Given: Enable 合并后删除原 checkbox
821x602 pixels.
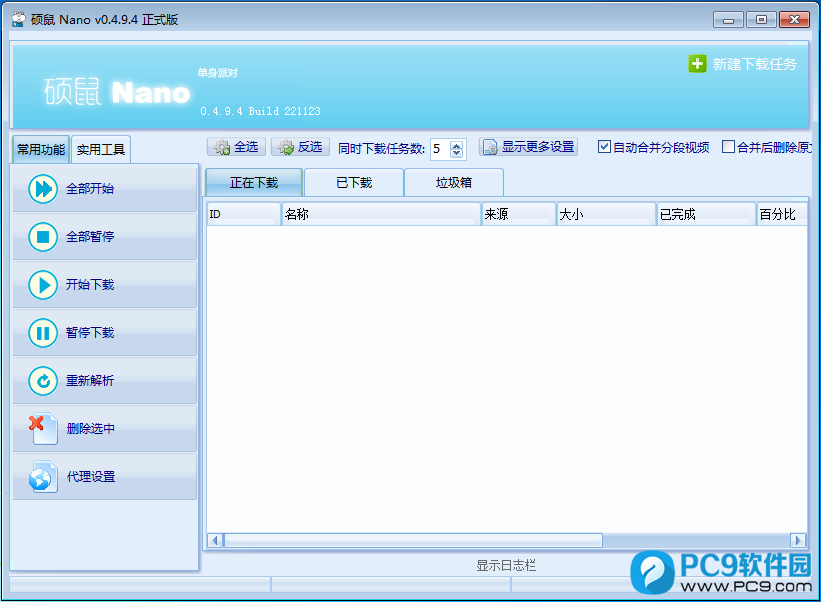Looking at the screenshot, I should coord(728,147).
